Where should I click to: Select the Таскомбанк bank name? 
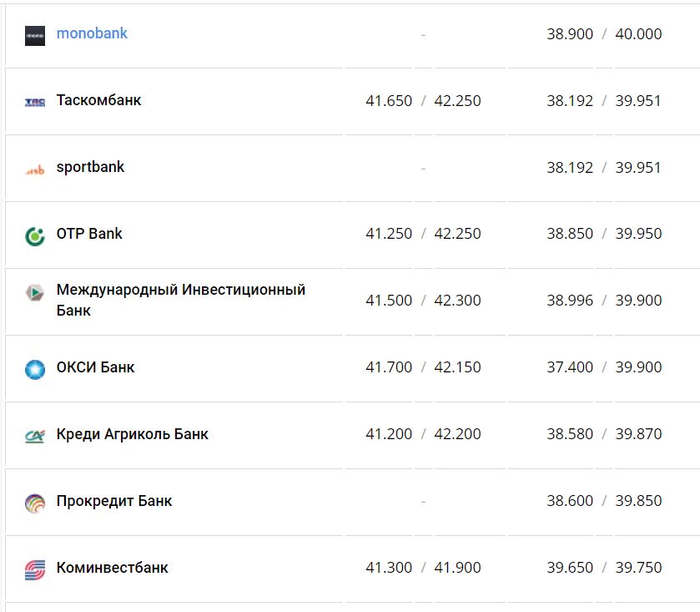pos(98,100)
